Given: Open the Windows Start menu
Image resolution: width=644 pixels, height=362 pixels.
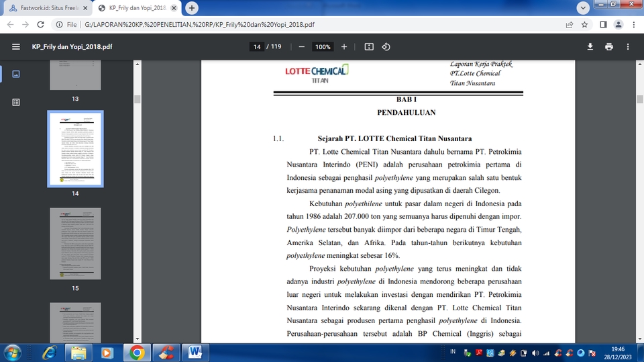Looking at the screenshot, I should click(13, 353).
